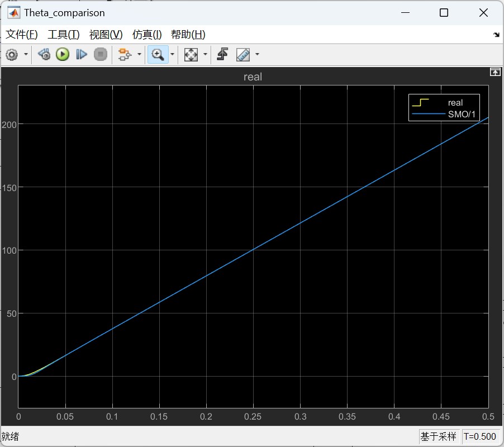Click the y-axis label 100

click(9, 251)
